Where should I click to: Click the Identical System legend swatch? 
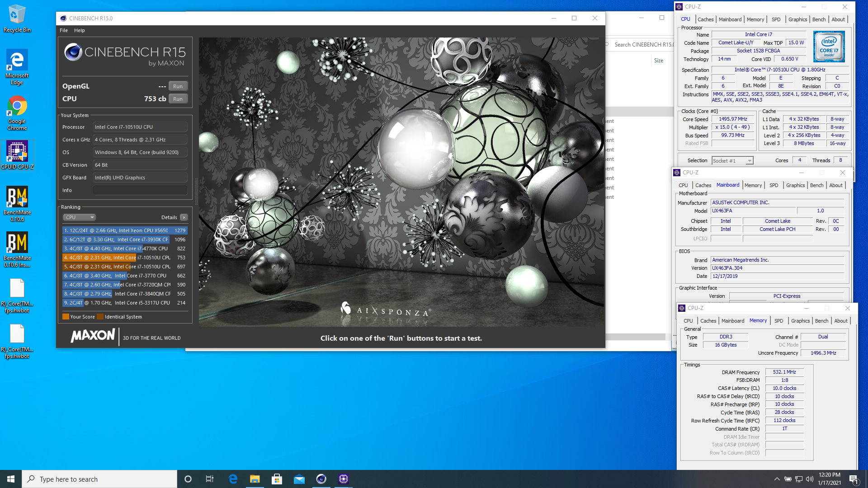pos(100,317)
